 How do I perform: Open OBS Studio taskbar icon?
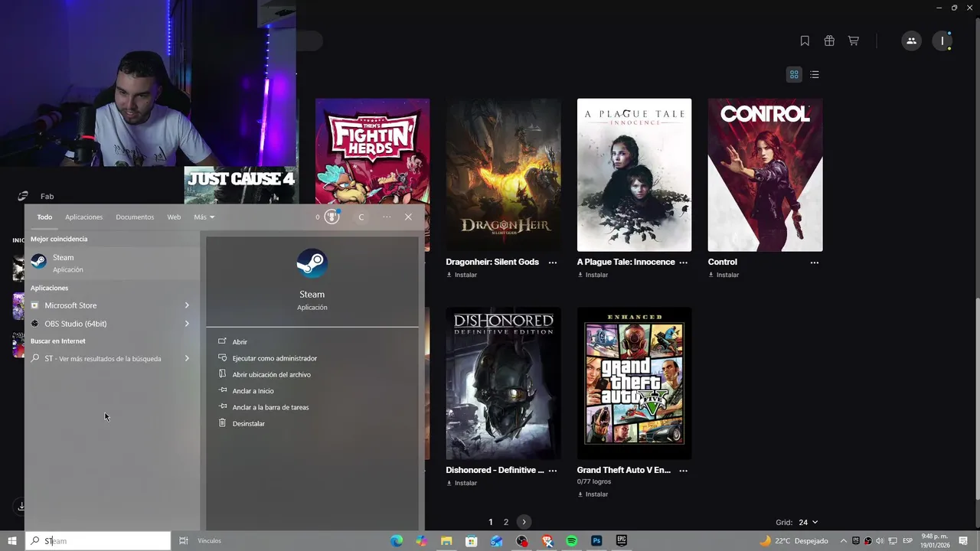point(521,541)
